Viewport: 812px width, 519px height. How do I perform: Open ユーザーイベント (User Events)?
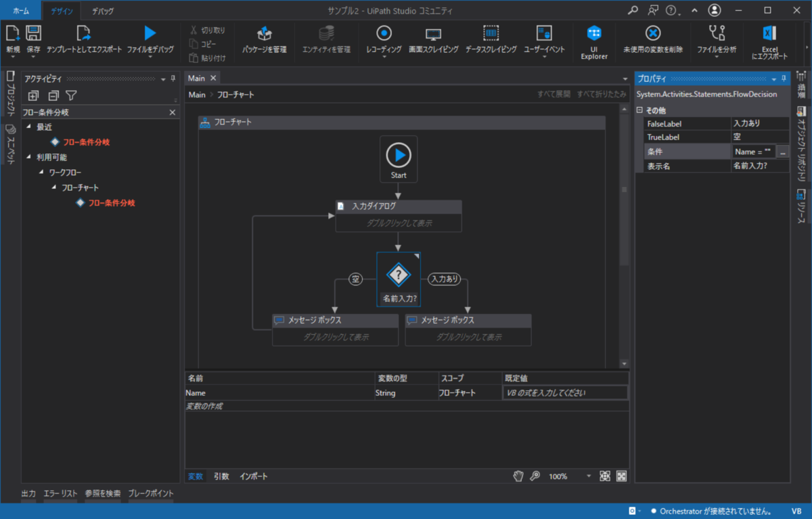[x=544, y=39]
